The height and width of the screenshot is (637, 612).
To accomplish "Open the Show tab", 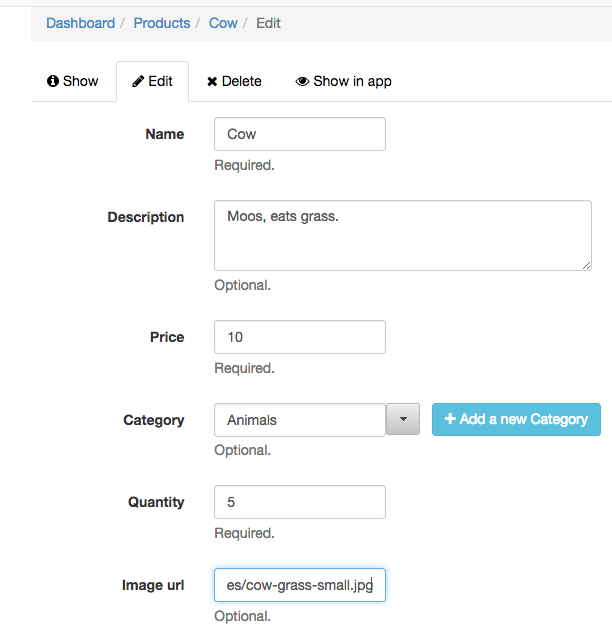I will coord(73,81).
